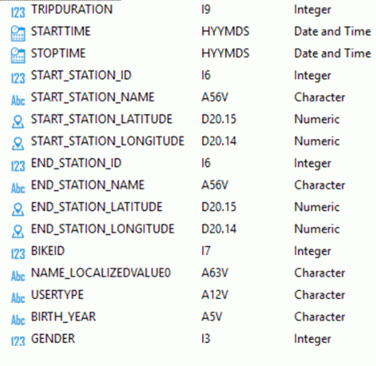This screenshot has height=366, width=376.
Task: Click the A56V format for START_STATION_NAME
Action: point(215,97)
